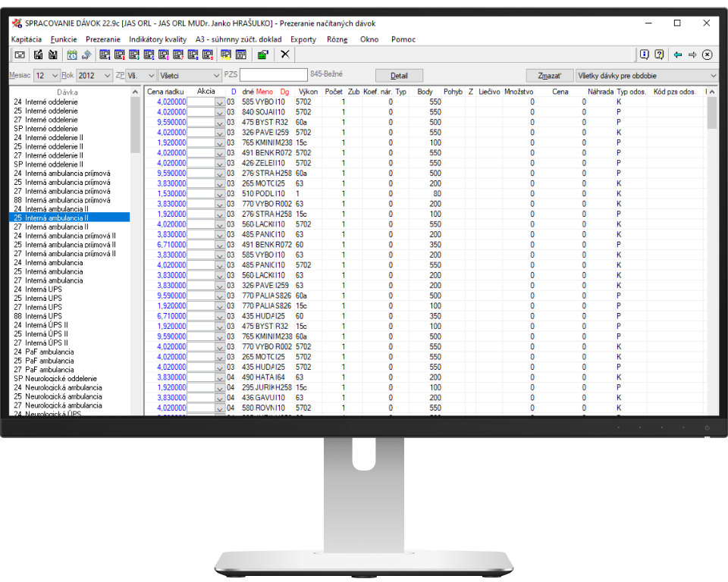728x582 pixels.
Task: Click the card form icon in the toolbar
Action: [20, 55]
